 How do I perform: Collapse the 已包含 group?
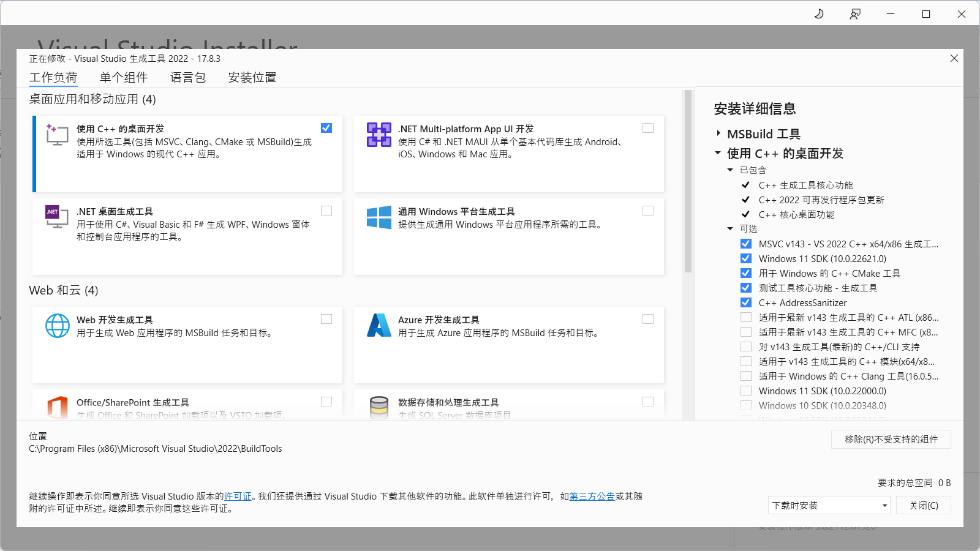[730, 170]
